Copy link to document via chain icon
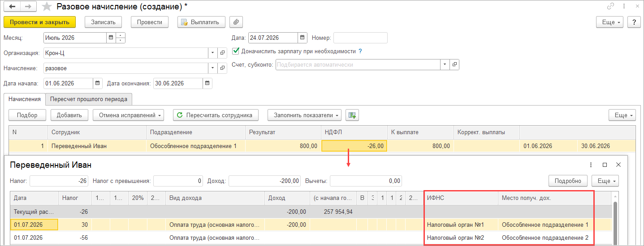This screenshot has width=644, height=246. [x=610, y=7]
